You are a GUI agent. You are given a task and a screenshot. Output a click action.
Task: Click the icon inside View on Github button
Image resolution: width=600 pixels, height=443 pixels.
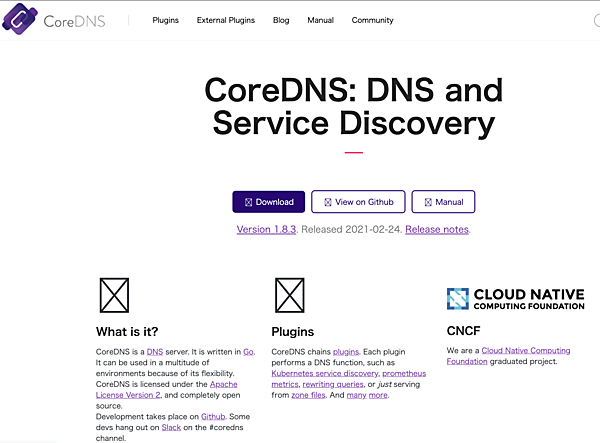pyautogui.click(x=328, y=202)
